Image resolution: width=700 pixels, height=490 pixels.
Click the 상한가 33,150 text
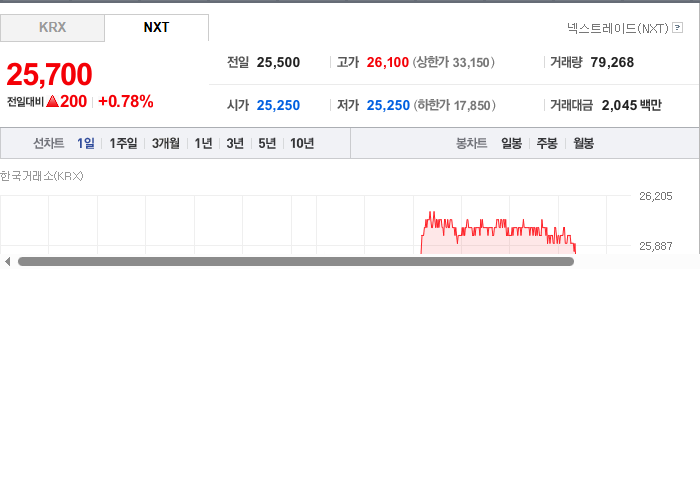[454, 62]
